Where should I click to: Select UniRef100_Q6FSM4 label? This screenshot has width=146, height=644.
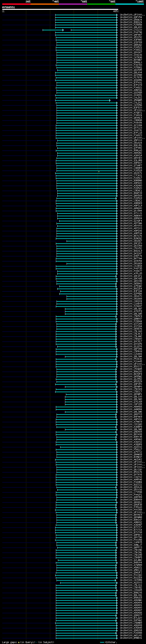tap(131, 349)
